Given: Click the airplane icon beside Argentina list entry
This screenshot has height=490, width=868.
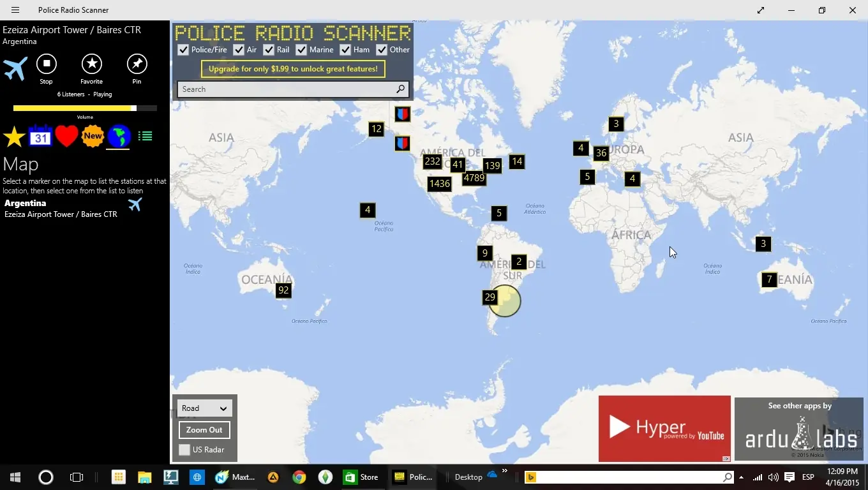Looking at the screenshot, I should 135,204.
